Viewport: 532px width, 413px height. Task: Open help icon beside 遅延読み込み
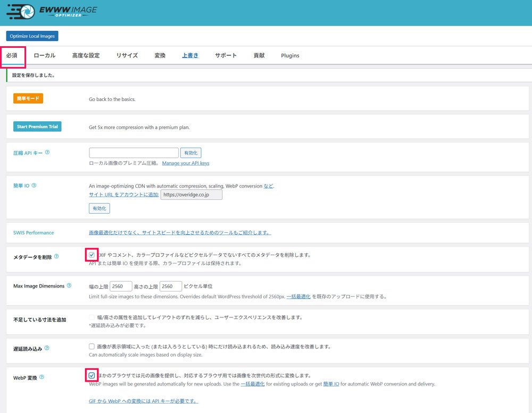(x=47, y=348)
